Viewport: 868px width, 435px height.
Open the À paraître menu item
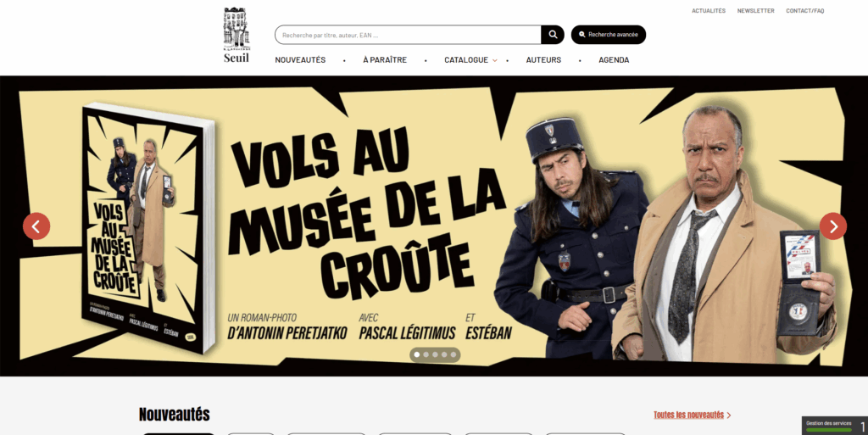click(385, 59)
